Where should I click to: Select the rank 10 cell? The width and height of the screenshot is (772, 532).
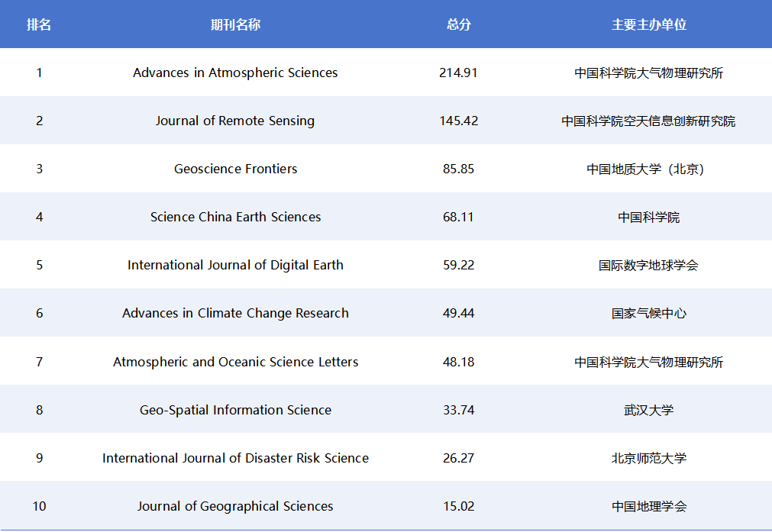pos(39,506)
